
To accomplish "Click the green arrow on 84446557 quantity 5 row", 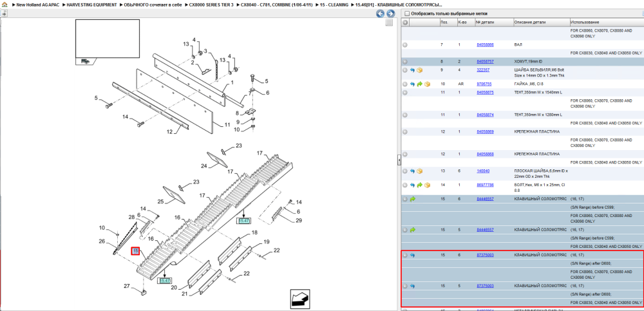I will coord(413,230).
